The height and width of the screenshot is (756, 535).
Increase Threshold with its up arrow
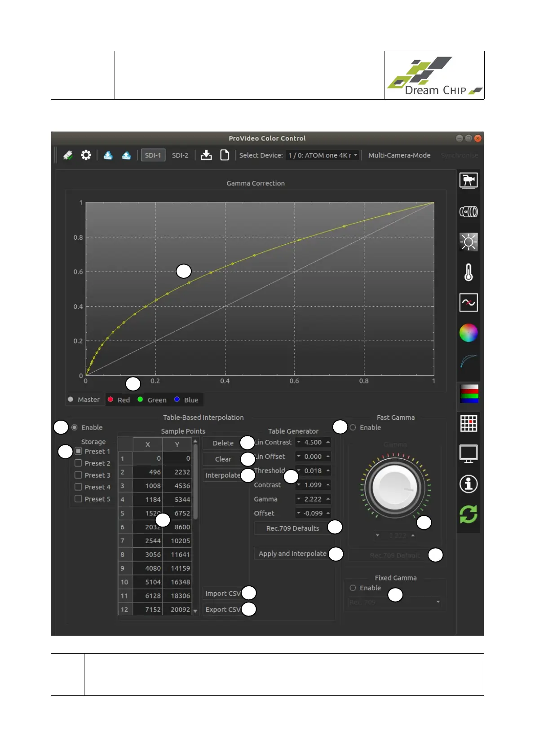(328, 470)
